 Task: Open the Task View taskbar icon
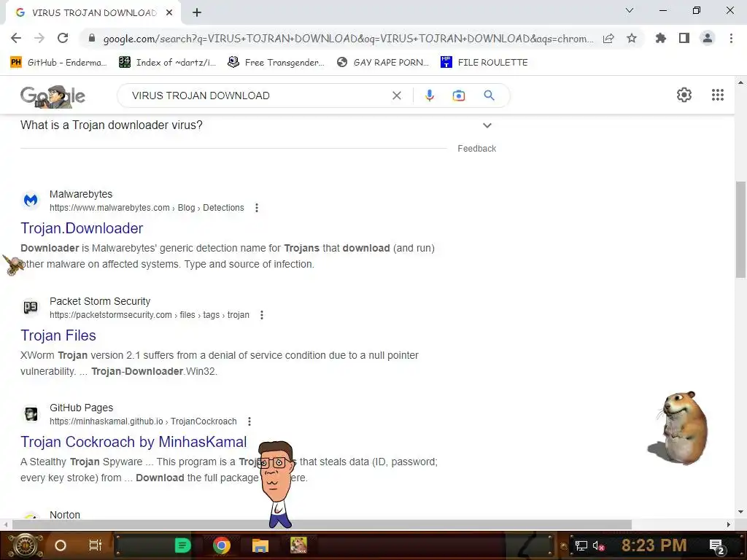click(x=96, y=545)
